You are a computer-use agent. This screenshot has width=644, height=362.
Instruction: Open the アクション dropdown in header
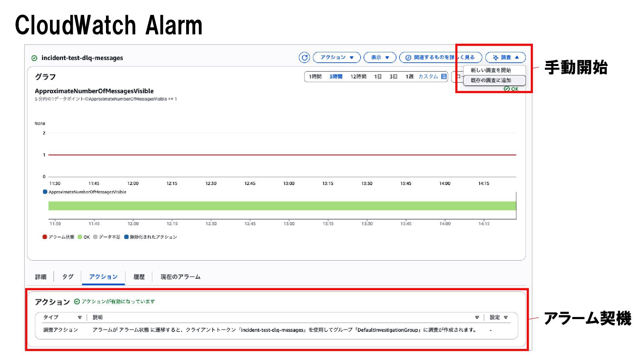pos(336,58)
